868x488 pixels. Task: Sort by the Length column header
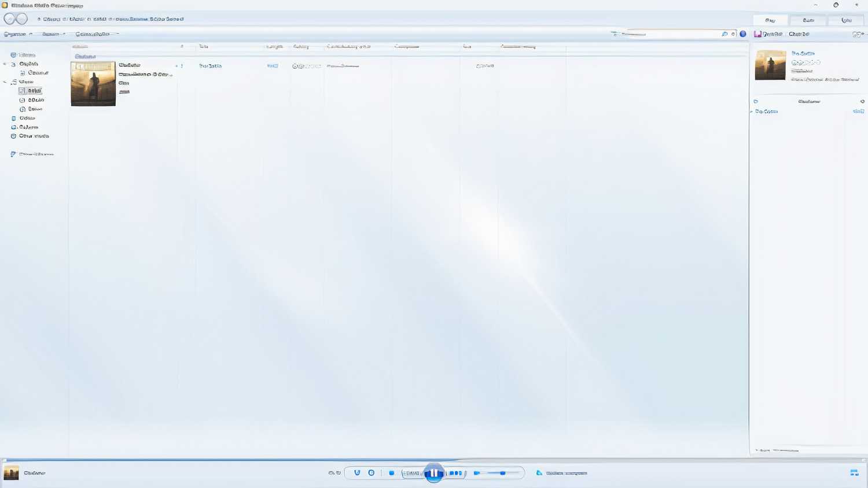click(x=274, y=46)
